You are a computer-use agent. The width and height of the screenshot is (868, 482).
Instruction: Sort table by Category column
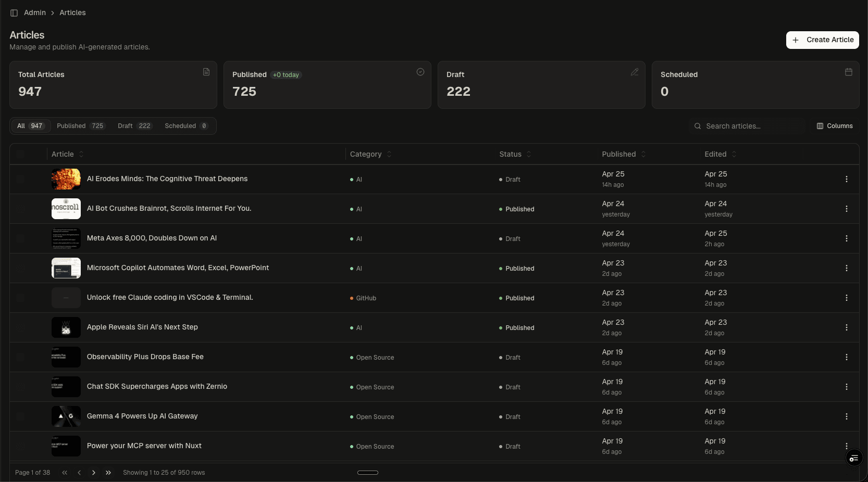[x=370, y=154]
